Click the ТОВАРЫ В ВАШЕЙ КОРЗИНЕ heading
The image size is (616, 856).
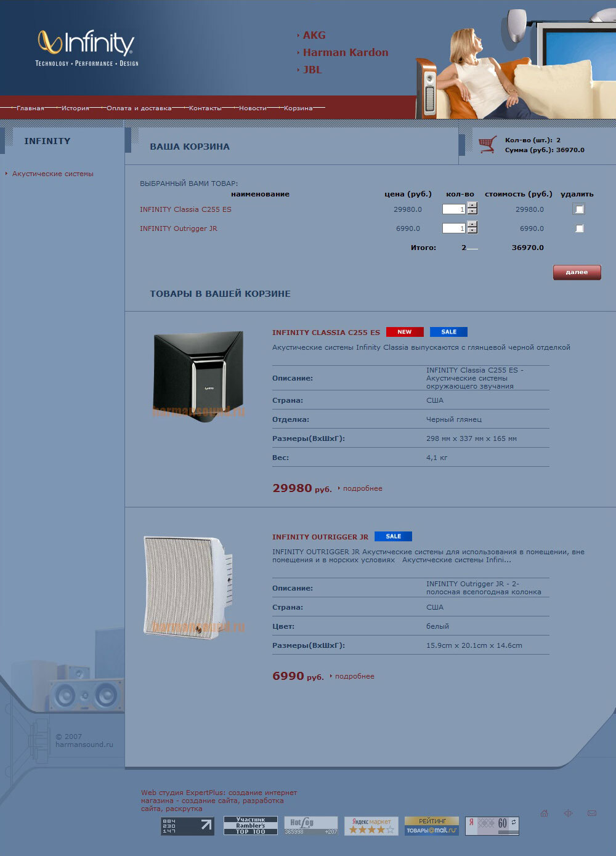(220, 294)
